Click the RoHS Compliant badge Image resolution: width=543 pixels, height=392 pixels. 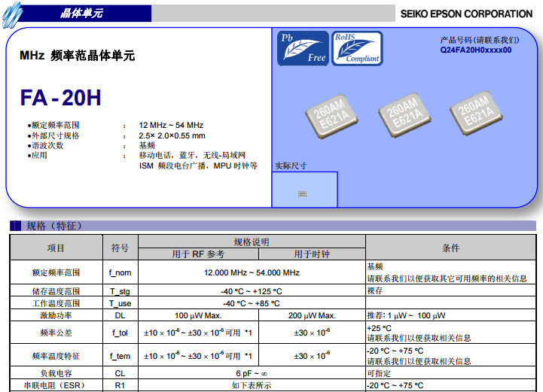pyautogui.click(x=357, y=49)
